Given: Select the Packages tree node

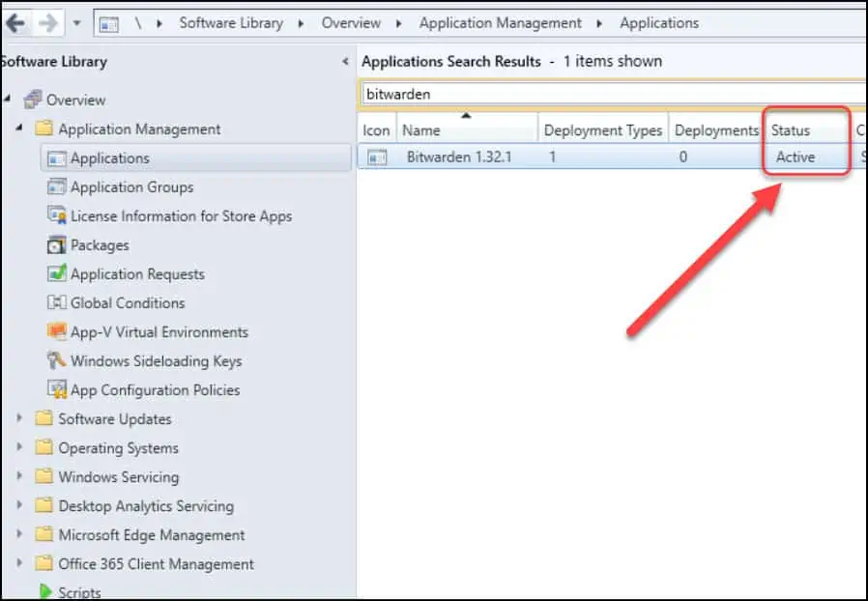Looking at the screenshot, I should tap(100, 245).
